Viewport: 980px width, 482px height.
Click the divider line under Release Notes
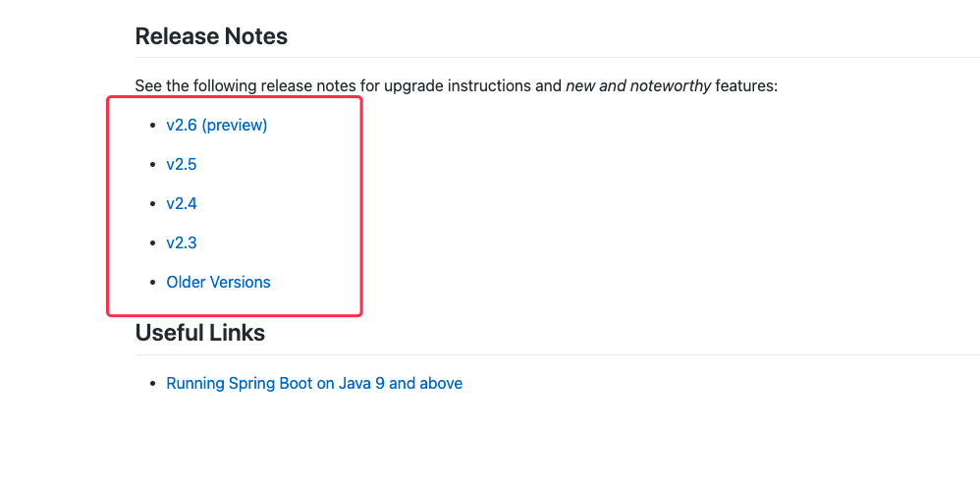pos(558,58)
